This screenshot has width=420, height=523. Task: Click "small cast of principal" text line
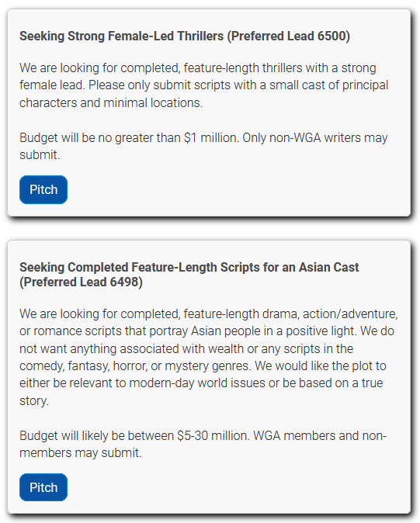[x=328, y=85]
